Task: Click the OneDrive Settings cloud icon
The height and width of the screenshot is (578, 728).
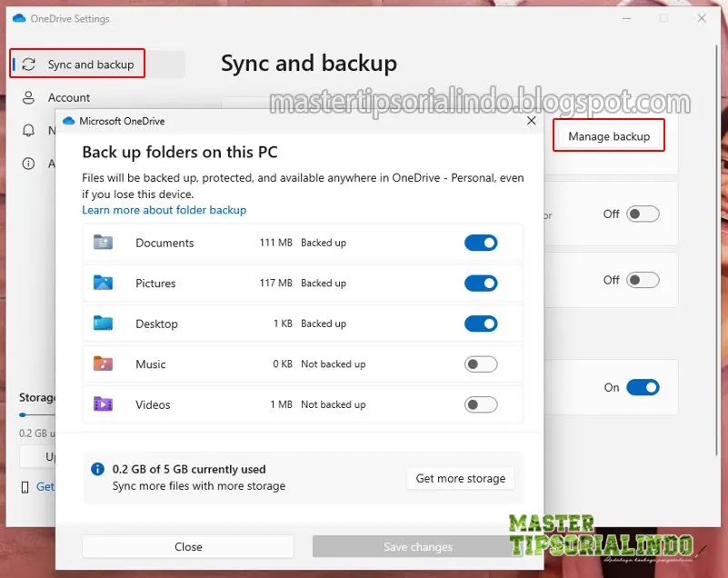Action: coord(19,18)
